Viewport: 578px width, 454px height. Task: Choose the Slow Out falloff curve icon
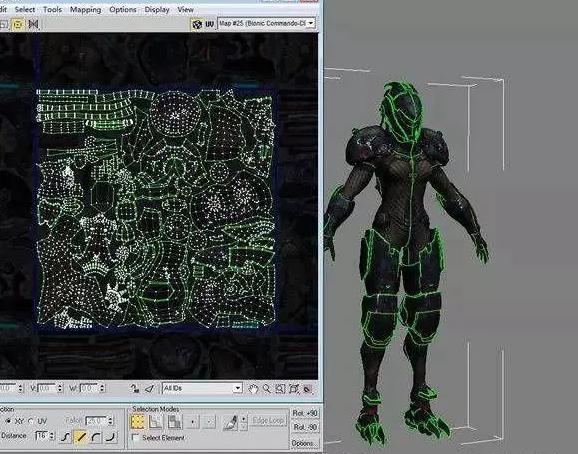coord(95,437)
